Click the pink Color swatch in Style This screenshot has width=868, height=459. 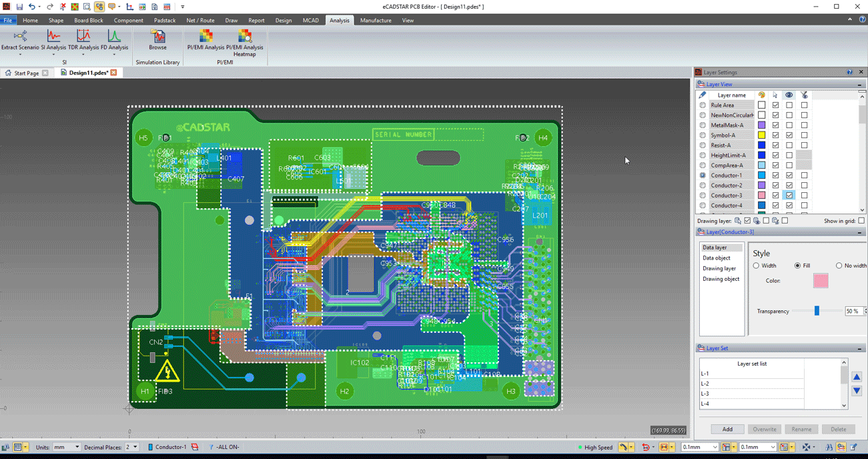821,280
